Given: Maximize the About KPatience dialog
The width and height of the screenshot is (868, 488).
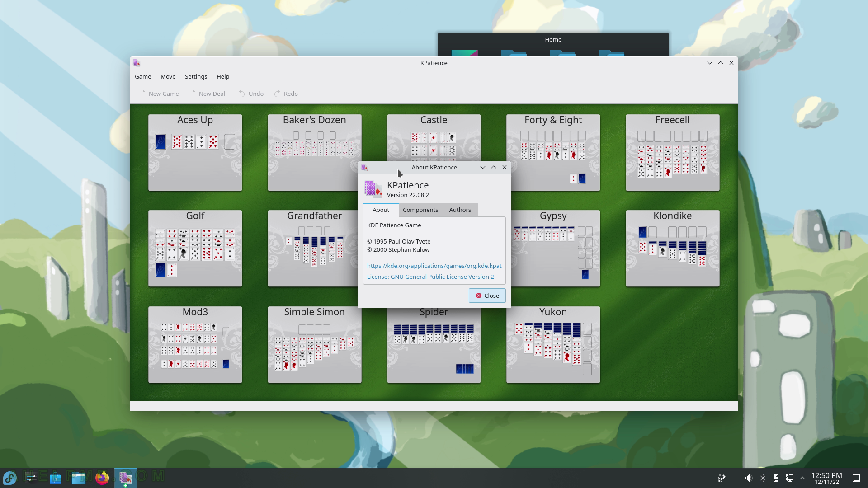Looking at the screenshot, I should tap(494, 167).
